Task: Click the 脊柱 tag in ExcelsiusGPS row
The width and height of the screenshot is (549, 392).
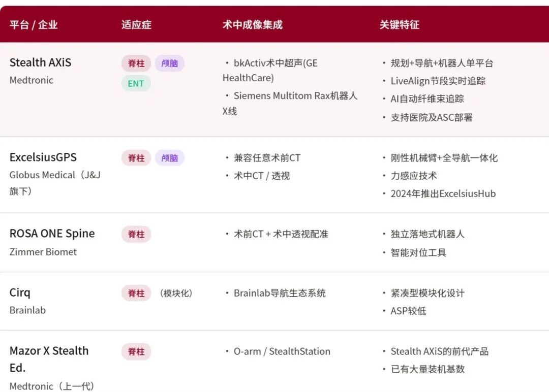Action: [136, 158]
